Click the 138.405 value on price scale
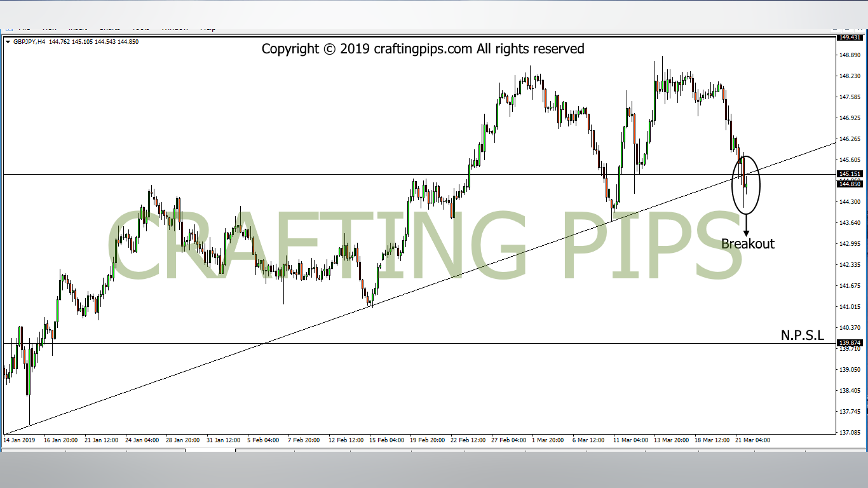The image size is (868, 488). [850, 391]
